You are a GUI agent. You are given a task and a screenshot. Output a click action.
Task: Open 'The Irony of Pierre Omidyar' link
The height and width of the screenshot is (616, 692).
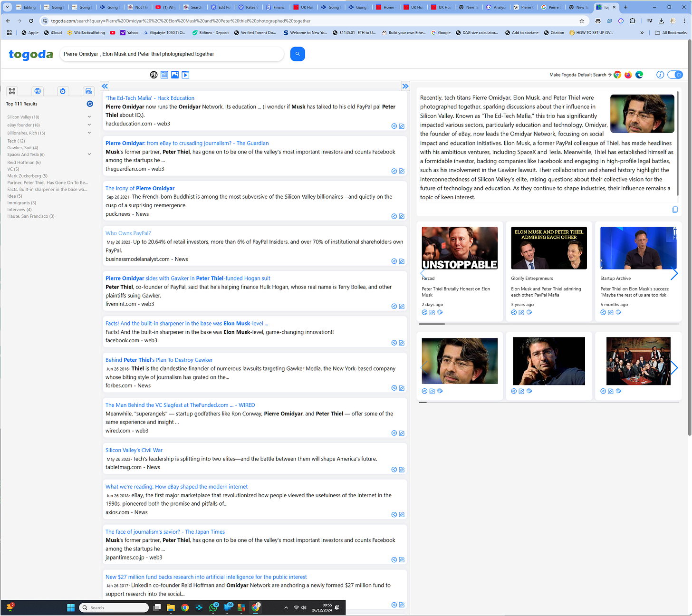coord(140,188)
